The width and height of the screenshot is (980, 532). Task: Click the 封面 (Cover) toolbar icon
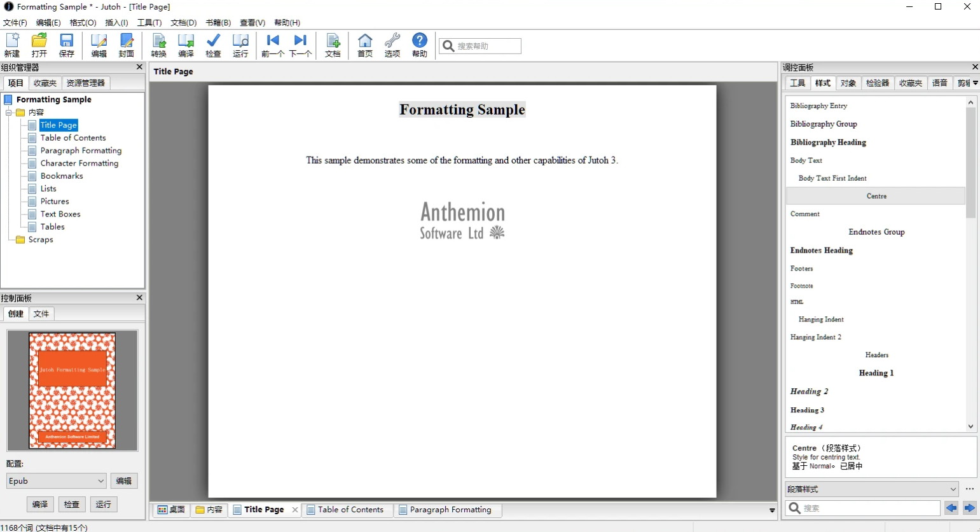(127, 45)
